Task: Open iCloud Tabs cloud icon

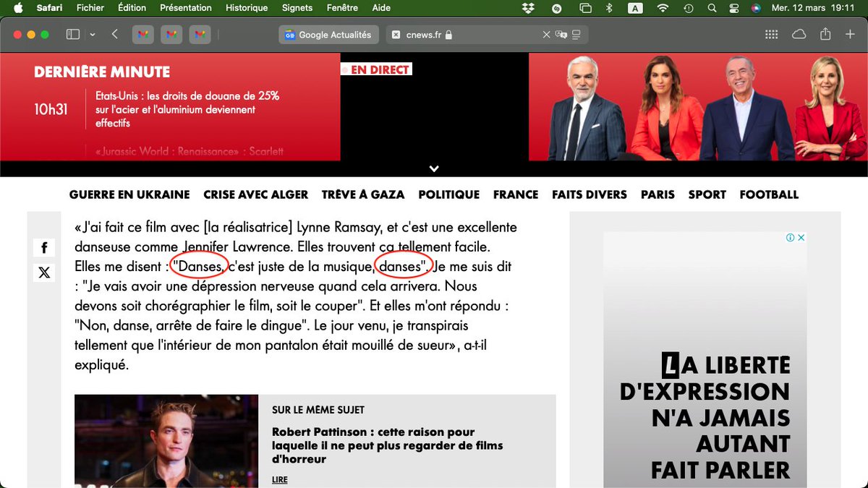Action: tap(798, 33)
